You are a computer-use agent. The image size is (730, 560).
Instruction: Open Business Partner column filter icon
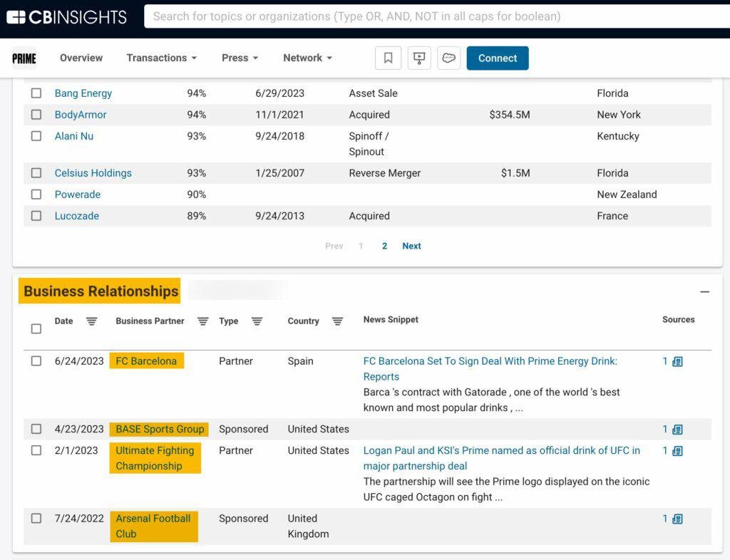pyautogui.click(x=203, y=321)
